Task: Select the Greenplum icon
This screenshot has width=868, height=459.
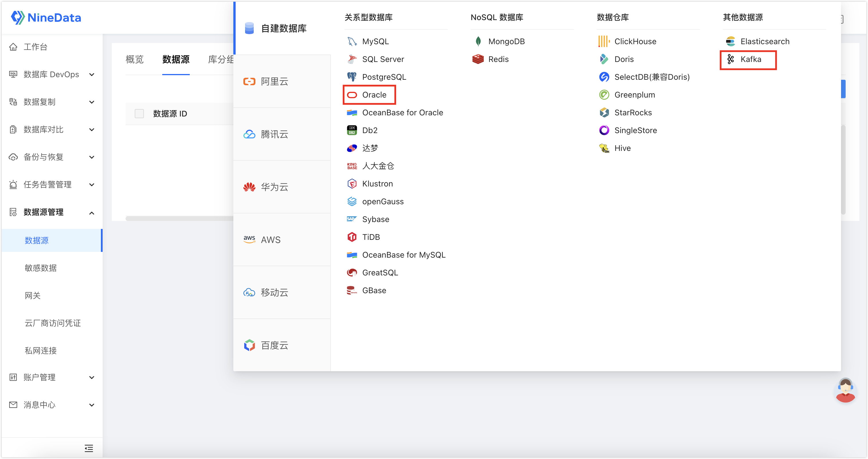Action: (x=604, y=95)
